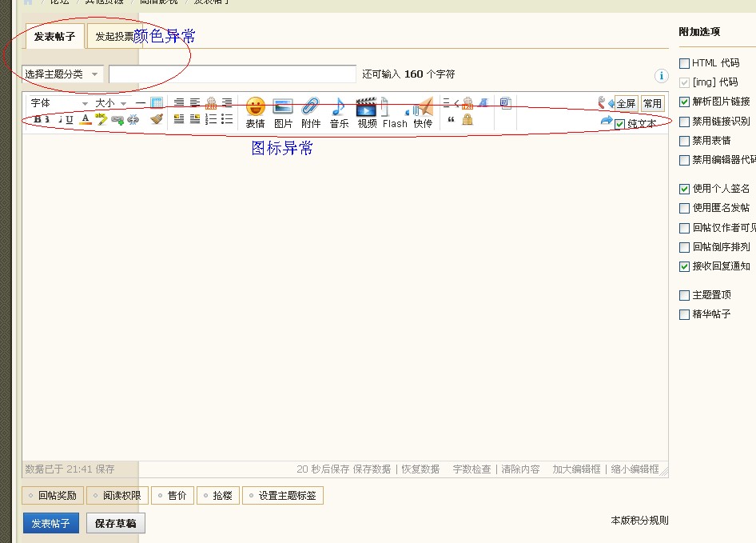
Task: Switch to the 发起投票 tab
Action: pos(115,36)
